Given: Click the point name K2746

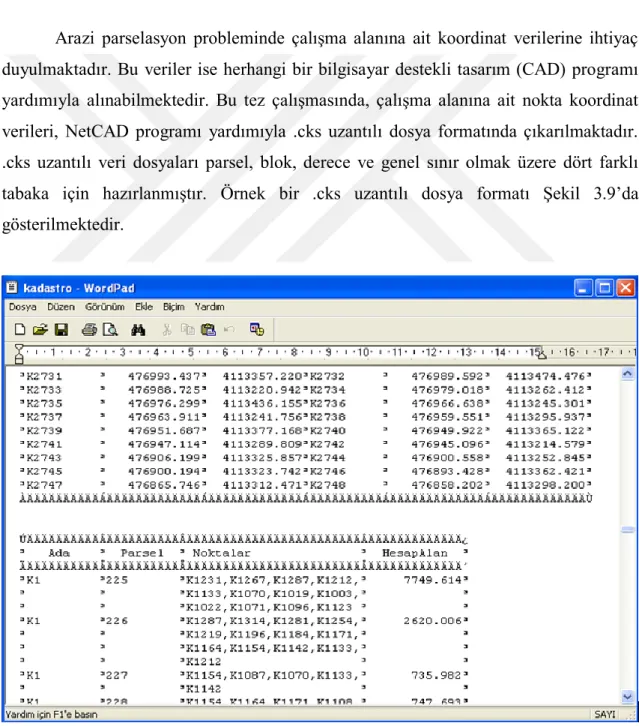Looking at the screenshot, I should [327, 471].
